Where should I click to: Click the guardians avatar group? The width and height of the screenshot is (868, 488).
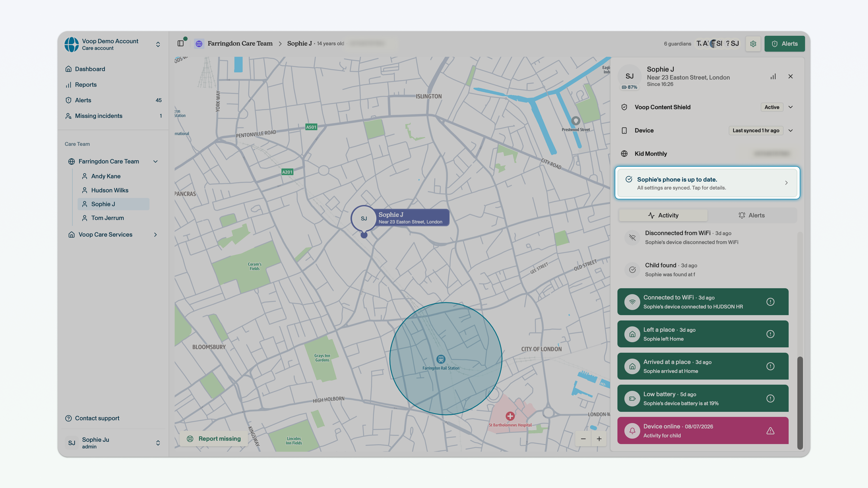[718, 43]
